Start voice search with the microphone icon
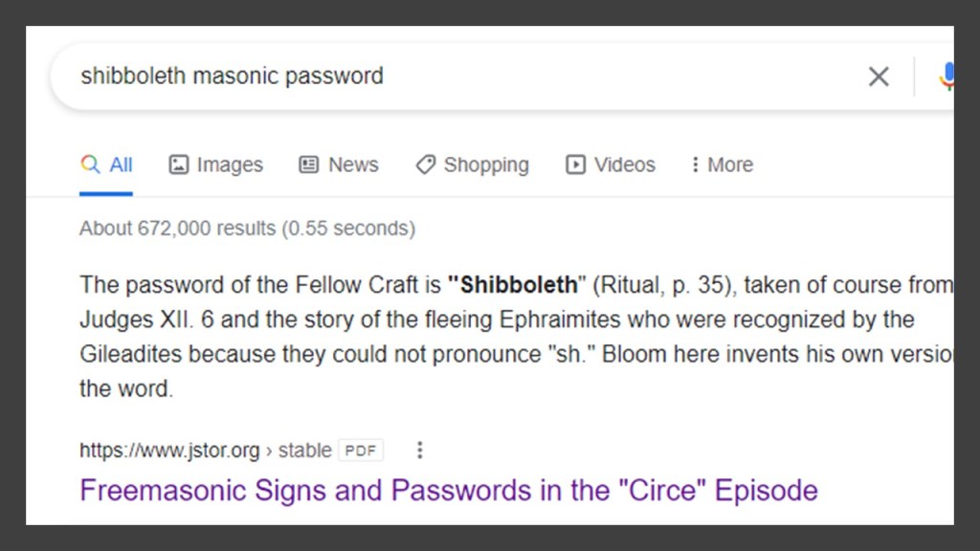980x551 pixels. [946, 77]
